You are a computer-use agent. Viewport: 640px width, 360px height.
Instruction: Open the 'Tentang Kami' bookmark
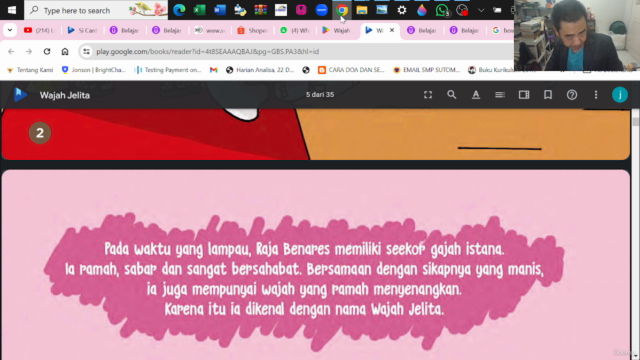[x=30, y=70]
